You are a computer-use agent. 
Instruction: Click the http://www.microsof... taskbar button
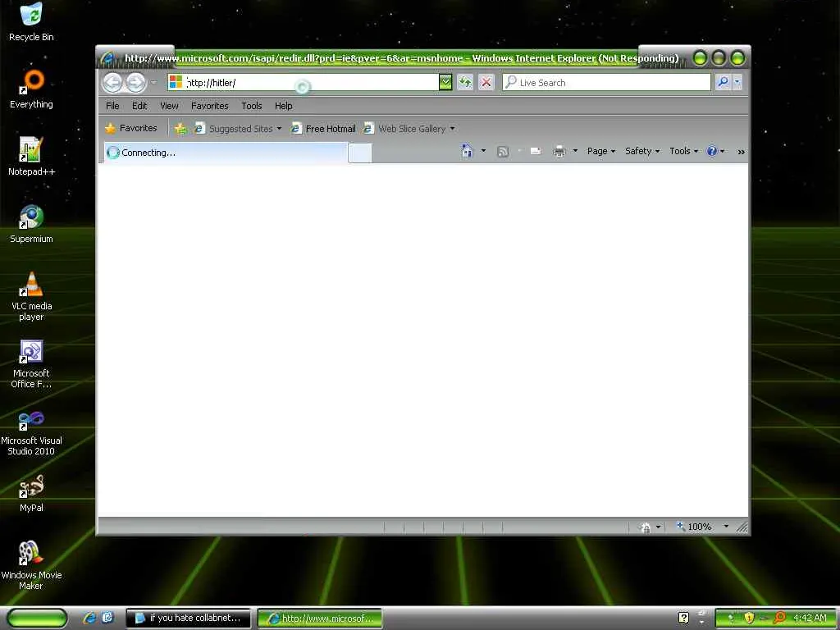click(320, 619)
